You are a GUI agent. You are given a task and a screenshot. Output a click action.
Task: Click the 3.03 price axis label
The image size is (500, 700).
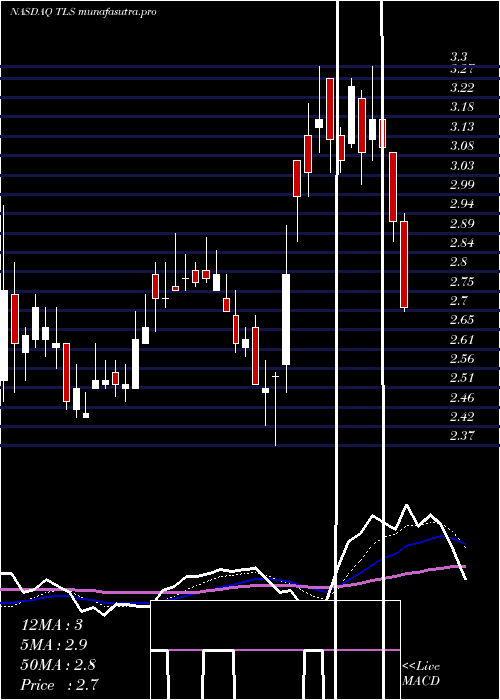pyautogui.click(x=461, y=166)
